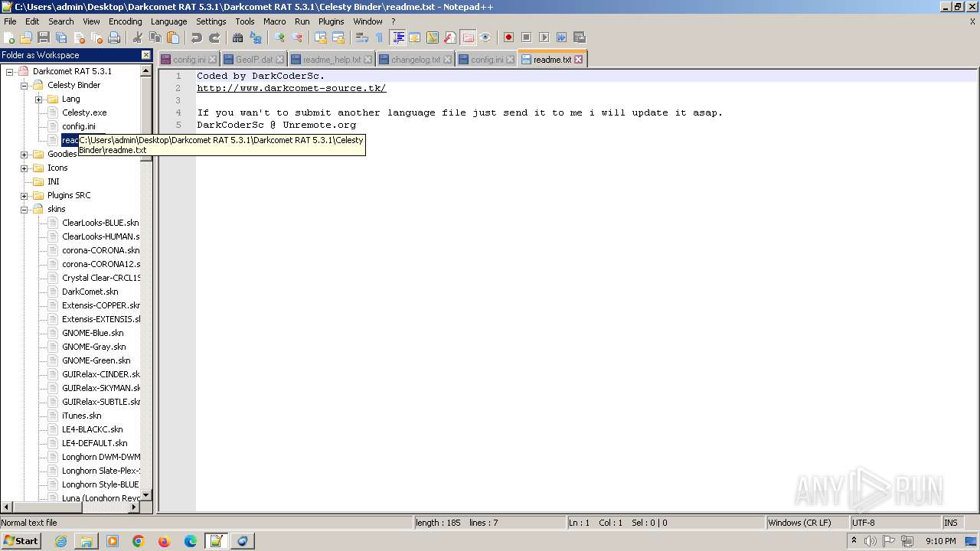The width and height of the screenshot is (980, 551).
Task: Click Save Recorded Macro icon
Action: click(579, 37)
